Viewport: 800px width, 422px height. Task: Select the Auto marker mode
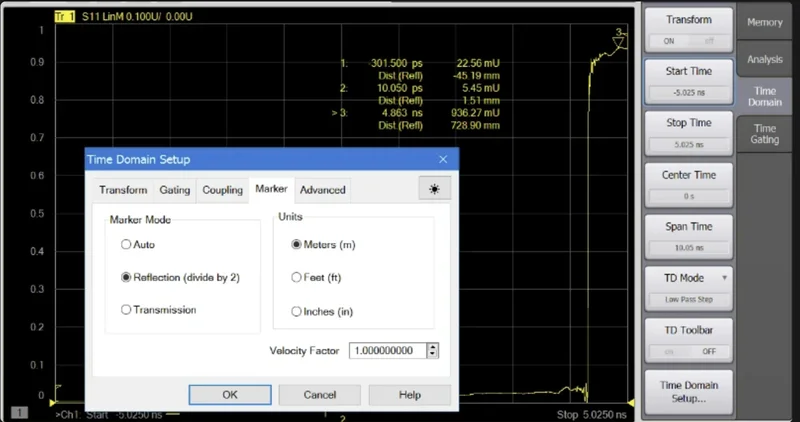(x=126, y=244)
